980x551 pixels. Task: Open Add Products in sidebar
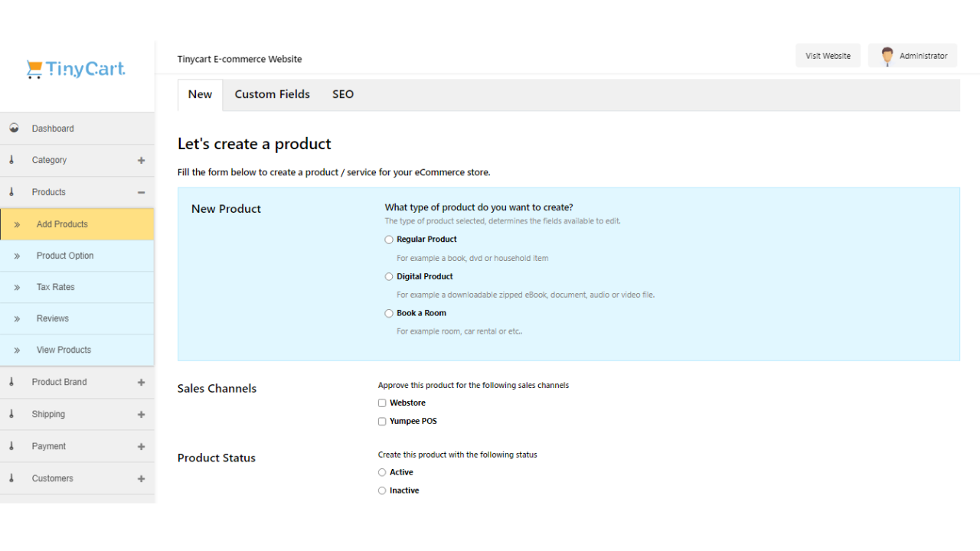pos(77,224)
